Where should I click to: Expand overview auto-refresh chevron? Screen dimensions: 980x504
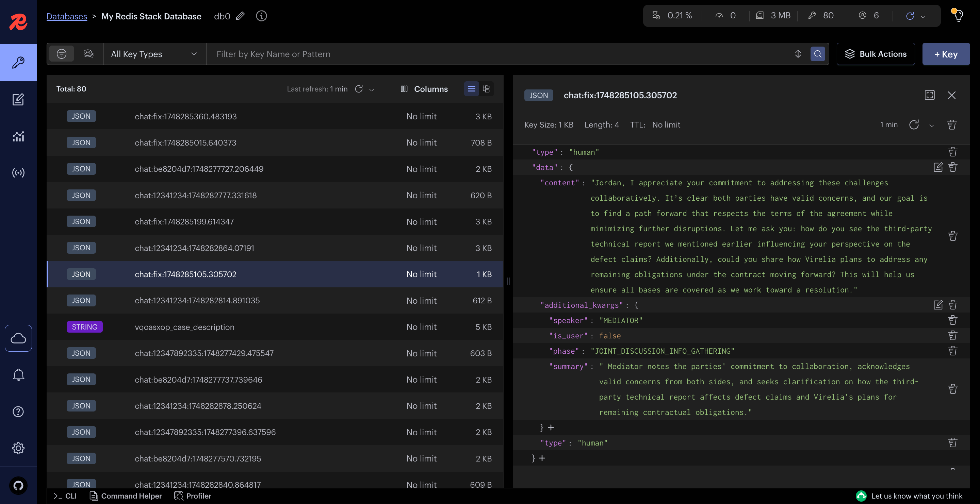click(923, 16)
